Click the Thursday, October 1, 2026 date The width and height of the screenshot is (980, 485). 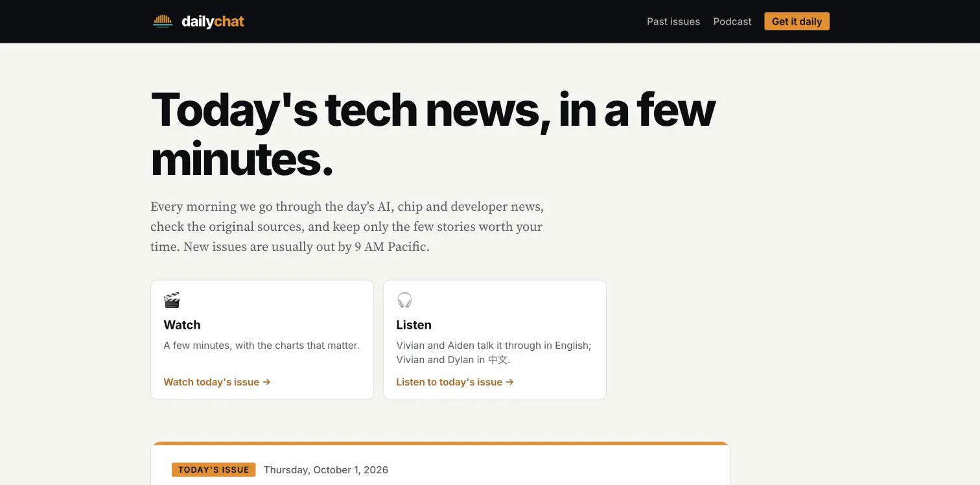(326, 469)
